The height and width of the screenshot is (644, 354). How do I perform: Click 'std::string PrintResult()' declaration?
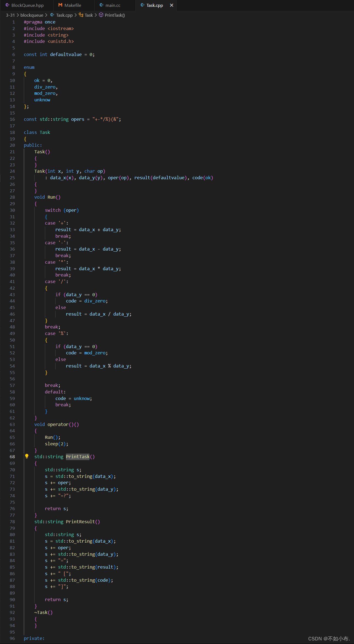[67, 522]
